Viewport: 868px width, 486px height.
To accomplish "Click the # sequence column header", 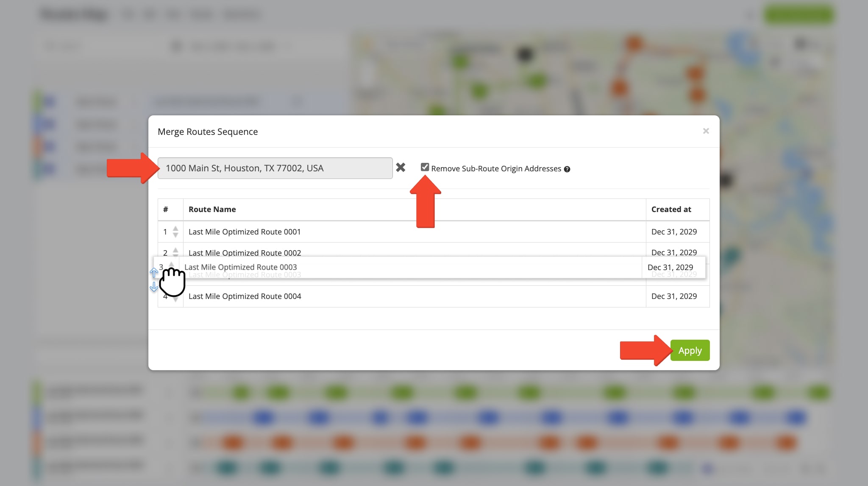I will (165, 209).
